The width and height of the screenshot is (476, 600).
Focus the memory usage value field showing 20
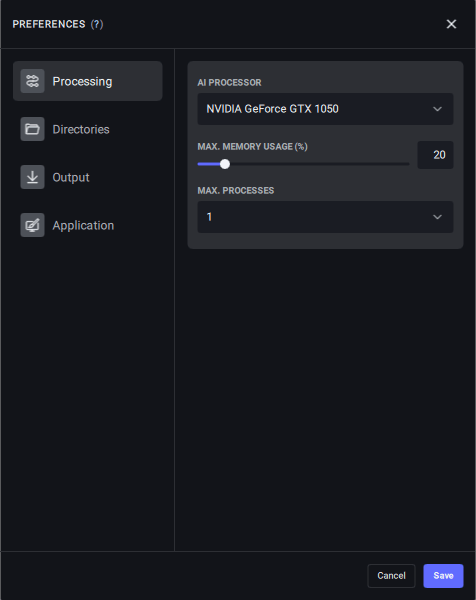pos(435,155)
